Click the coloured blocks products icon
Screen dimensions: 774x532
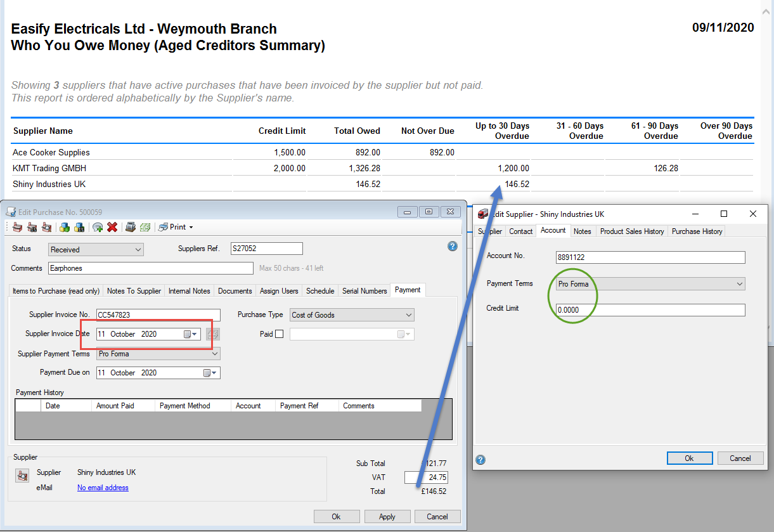[64, 227]
